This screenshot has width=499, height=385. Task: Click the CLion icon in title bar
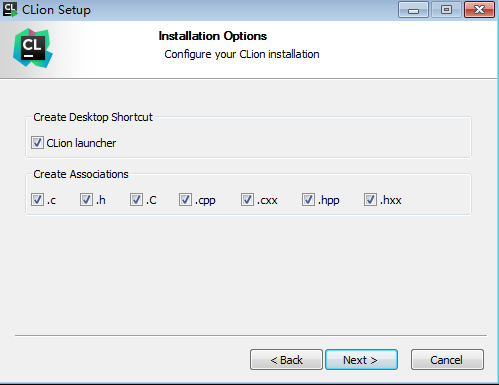click(x=10, y=9)
